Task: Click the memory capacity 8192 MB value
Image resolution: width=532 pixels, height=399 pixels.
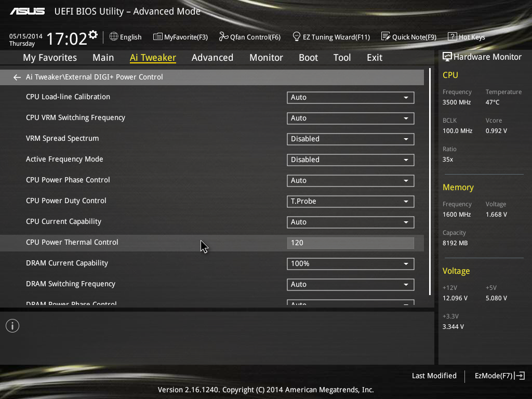Action: point(455,243)
